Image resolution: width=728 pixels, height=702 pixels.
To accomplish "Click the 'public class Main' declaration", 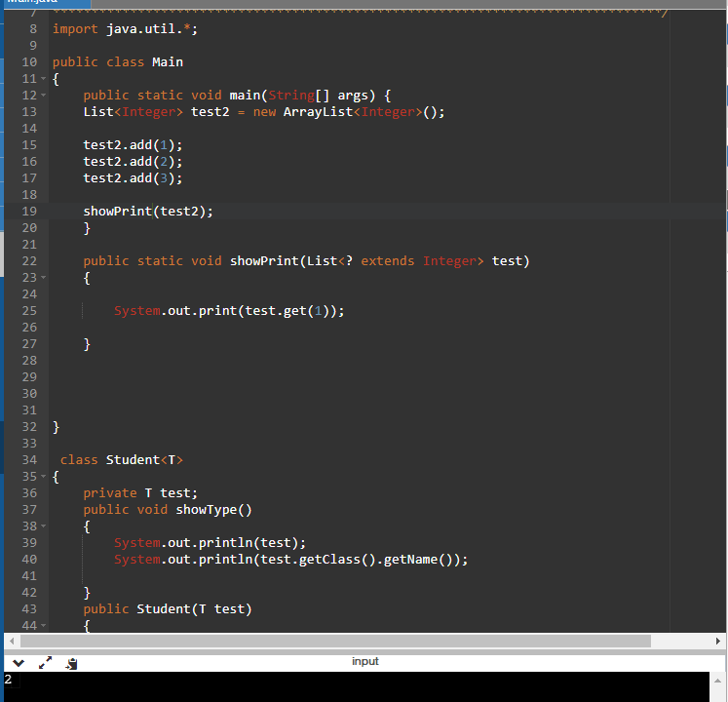I will point(118,61).
